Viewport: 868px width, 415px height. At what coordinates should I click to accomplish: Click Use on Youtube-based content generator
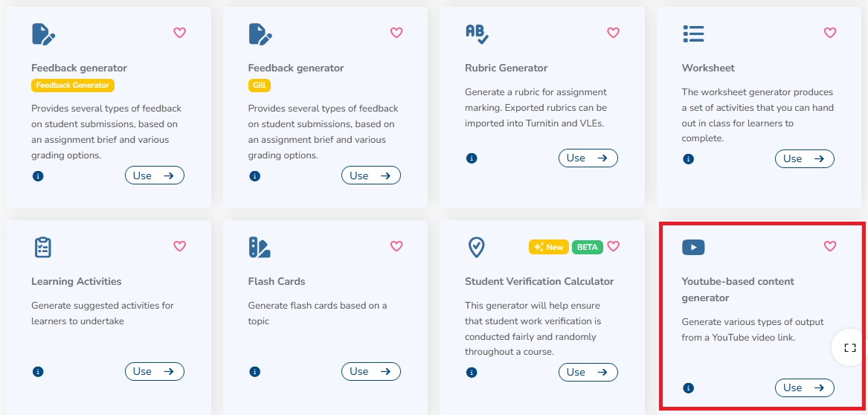coord(804,387)
